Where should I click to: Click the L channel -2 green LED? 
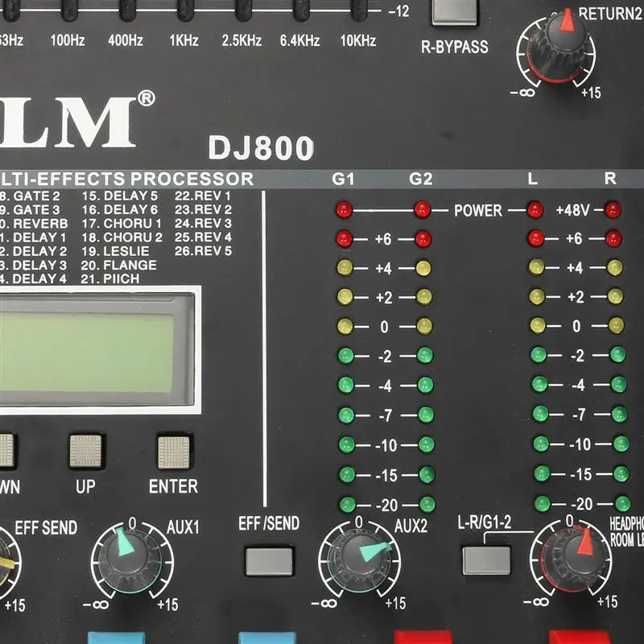538,355
